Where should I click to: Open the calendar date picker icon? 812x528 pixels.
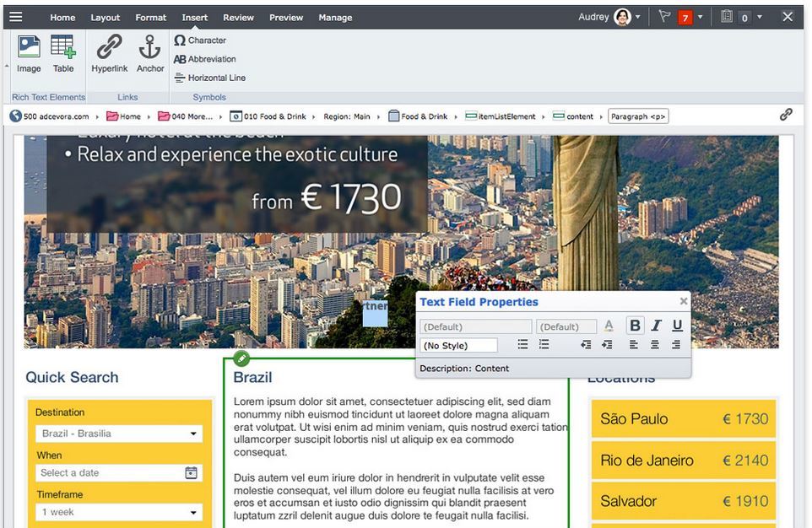click(191, 472)
